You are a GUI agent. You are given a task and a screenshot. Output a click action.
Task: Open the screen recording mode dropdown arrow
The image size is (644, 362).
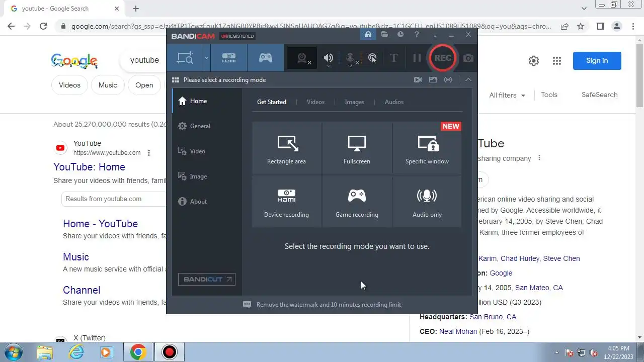click(206, 58)
